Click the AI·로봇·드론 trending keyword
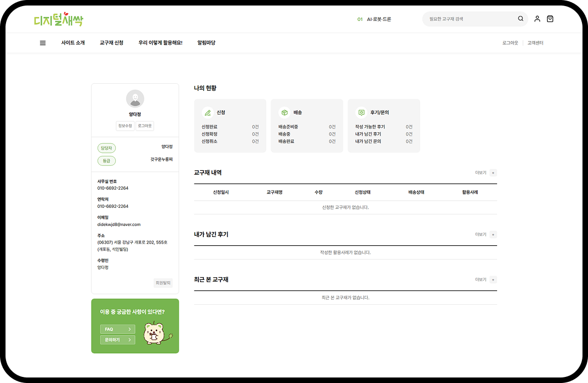Viewport: 588px width, 383px height. tap(379, 19)
